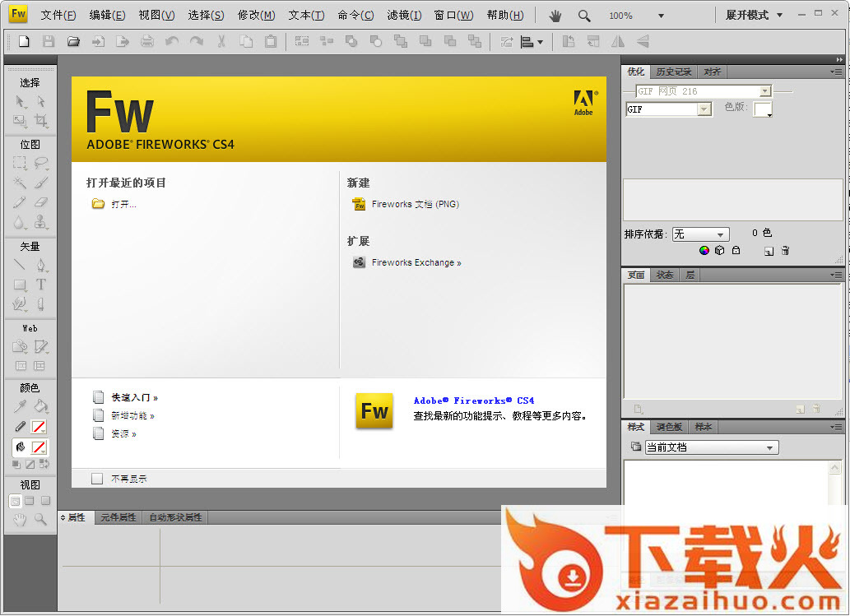Image resolution: width=850 pixels, height=616 pixels.
Task: Select the Pointer tool
Action: 20,101
